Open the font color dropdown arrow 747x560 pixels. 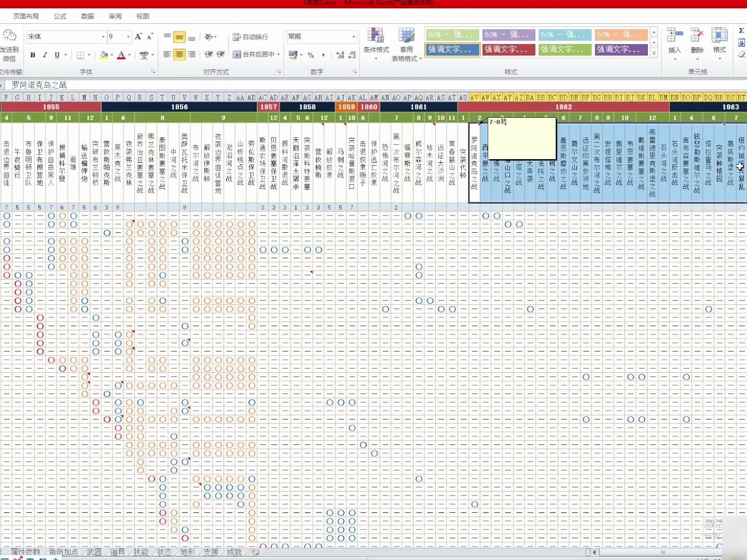point(129,55)
